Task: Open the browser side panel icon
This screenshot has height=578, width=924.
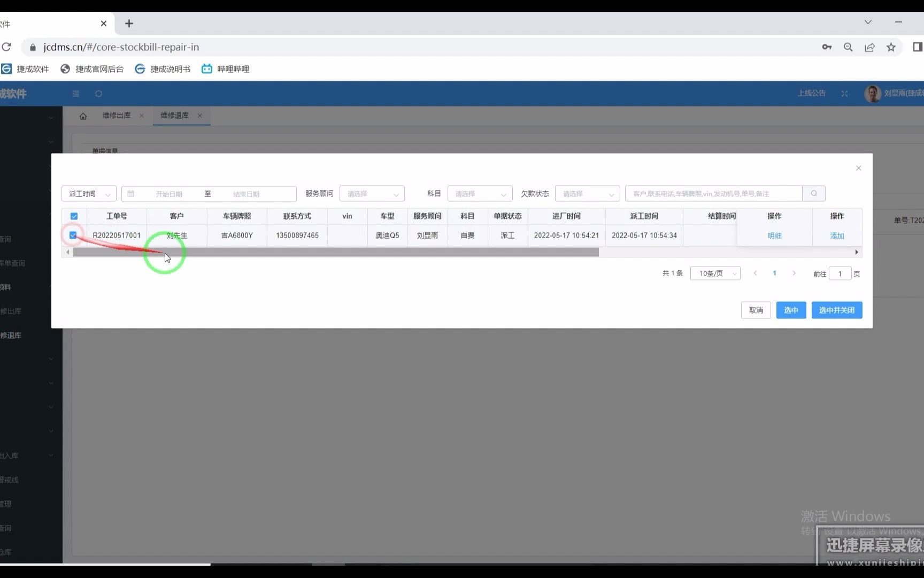Action: [x=917, y=47]
